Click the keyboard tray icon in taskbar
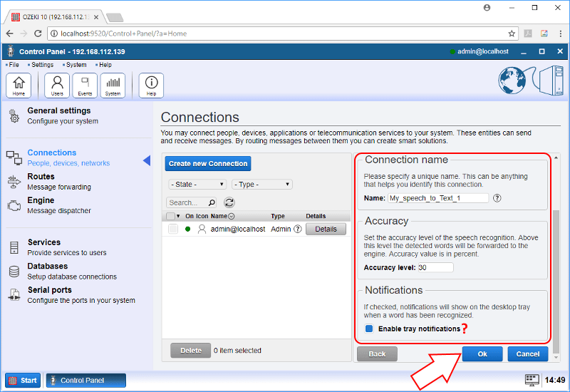Image resolution: width=570 pixels, height=392 pixels. click(532, 381)
